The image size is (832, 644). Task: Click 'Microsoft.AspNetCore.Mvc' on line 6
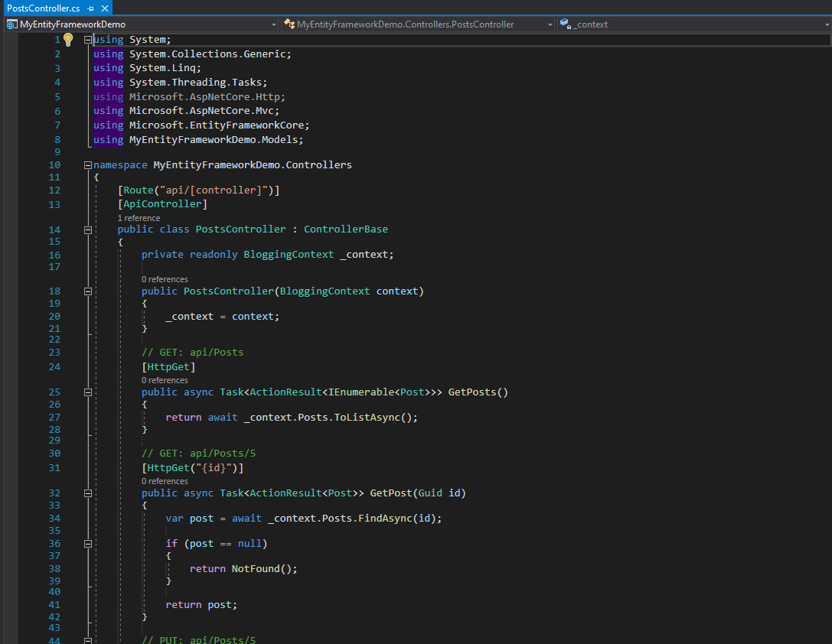pos(201,111)
